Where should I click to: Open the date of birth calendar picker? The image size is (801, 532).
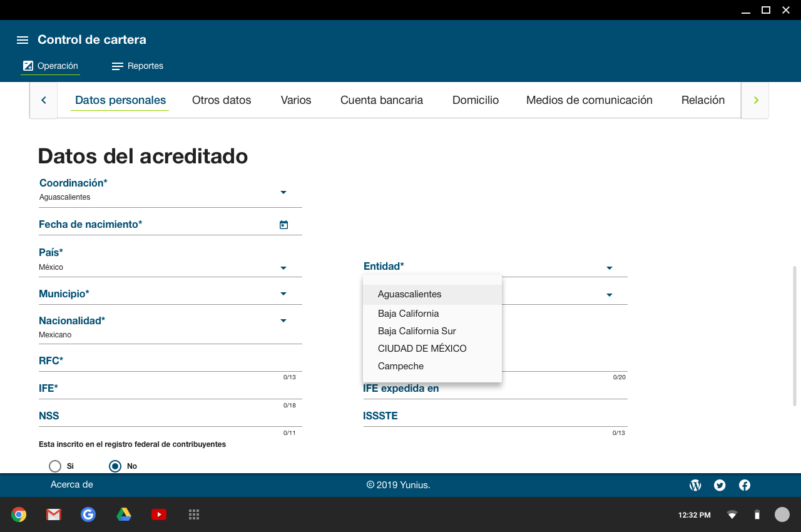[283, 225]
